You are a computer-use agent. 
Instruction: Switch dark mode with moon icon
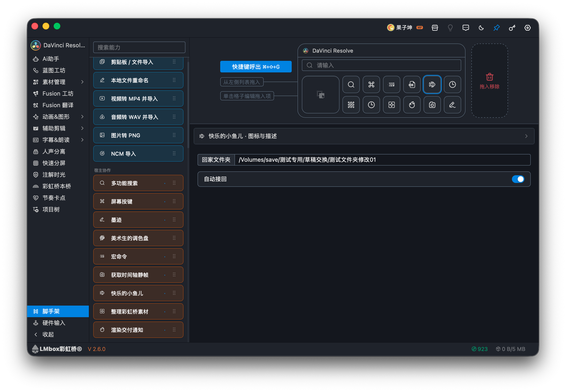tap(481, 28)
